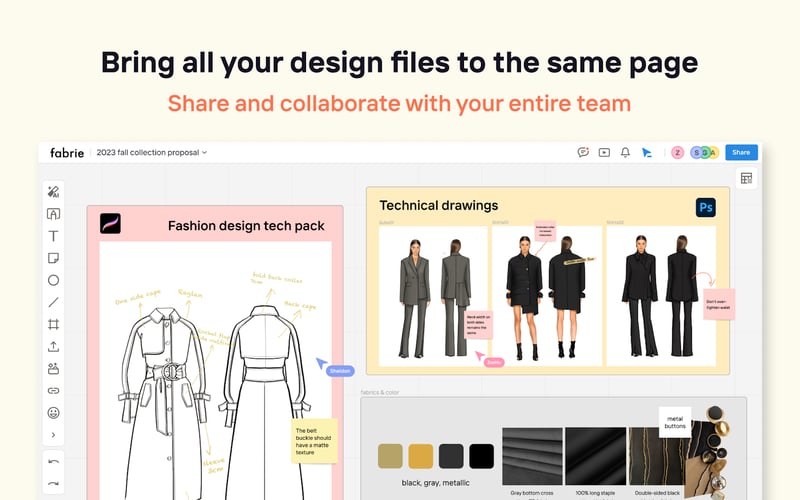Click the Photoshop Ps icon
This screenshot has width=800, height=500.
coord(706,208)
